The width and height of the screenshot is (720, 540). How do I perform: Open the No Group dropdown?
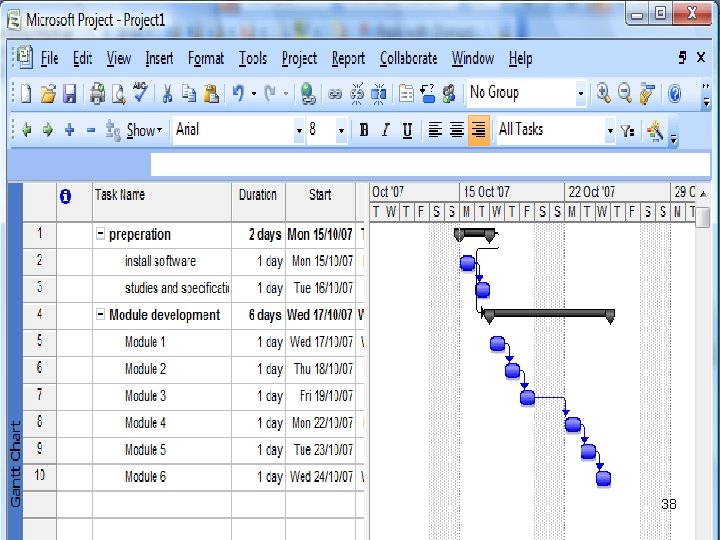[580, 94]
